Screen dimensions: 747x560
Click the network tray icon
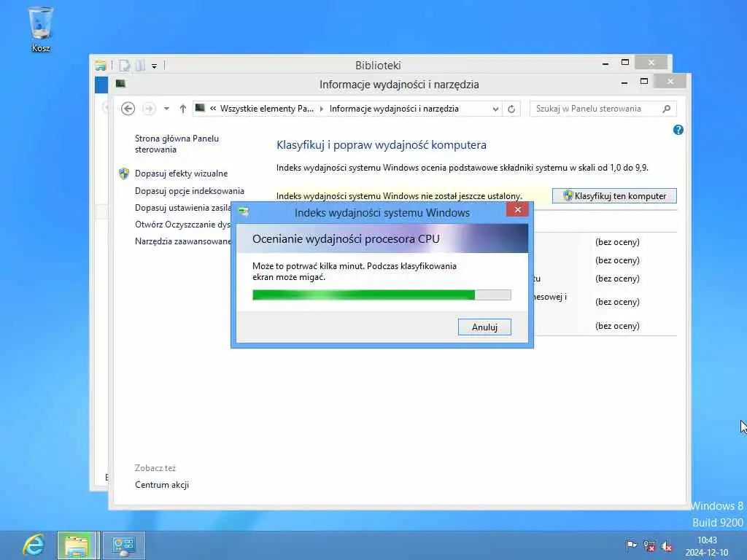tap(649, 545)
